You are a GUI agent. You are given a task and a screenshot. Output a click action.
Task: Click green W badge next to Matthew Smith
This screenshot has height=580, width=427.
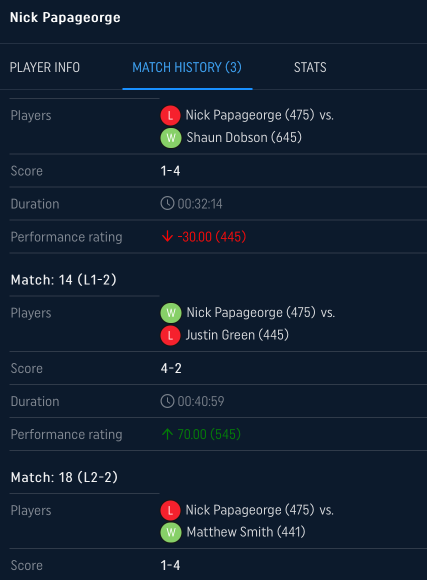171,533
